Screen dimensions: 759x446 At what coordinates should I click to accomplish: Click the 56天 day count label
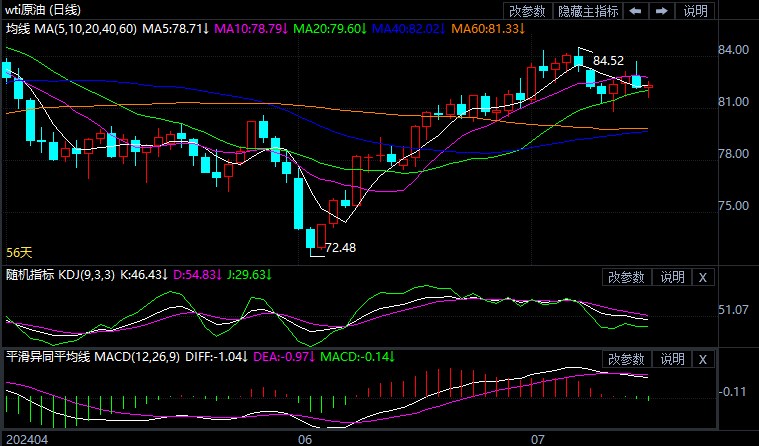[x=19, y=252]
